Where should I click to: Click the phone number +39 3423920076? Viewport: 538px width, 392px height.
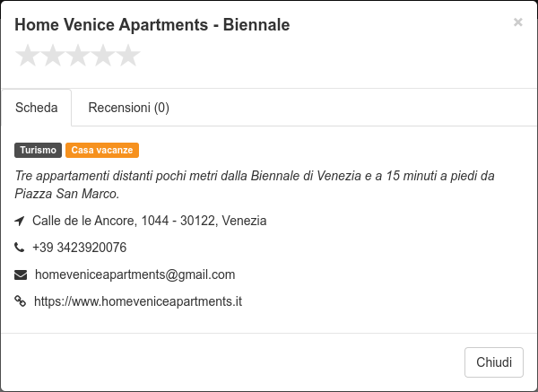[x=79, y=248]
